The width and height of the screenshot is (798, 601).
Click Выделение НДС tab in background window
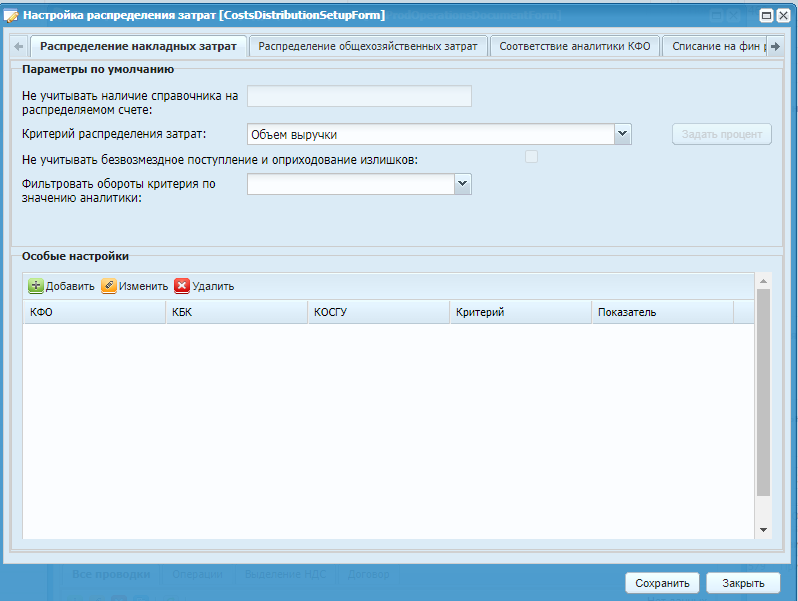tap(286, 574)
